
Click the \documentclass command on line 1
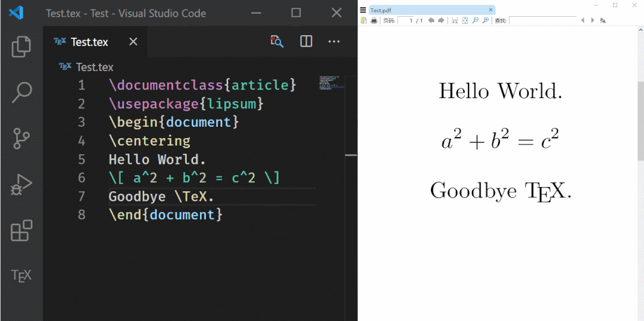[x=166, y=85]
